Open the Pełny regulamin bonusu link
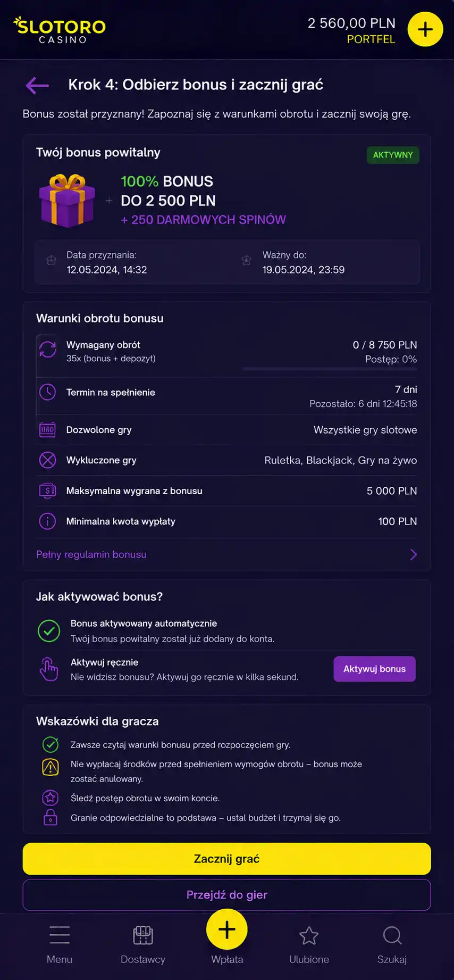The width and height of the screenshot is (454, 980). click(x=91, y=554)
